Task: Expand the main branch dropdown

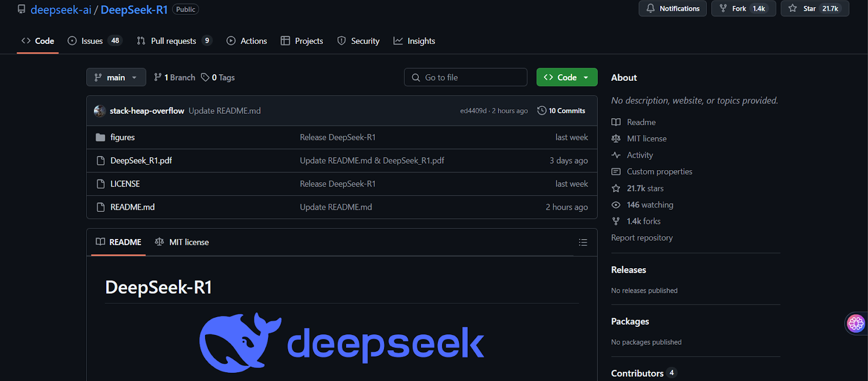Action: click(x=116, y=78)
